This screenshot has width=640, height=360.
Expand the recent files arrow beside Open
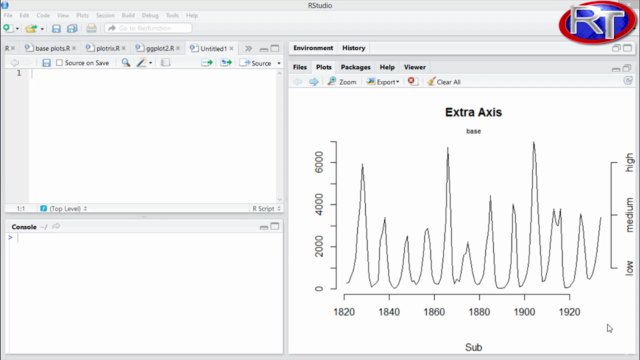tap(42, 29)
